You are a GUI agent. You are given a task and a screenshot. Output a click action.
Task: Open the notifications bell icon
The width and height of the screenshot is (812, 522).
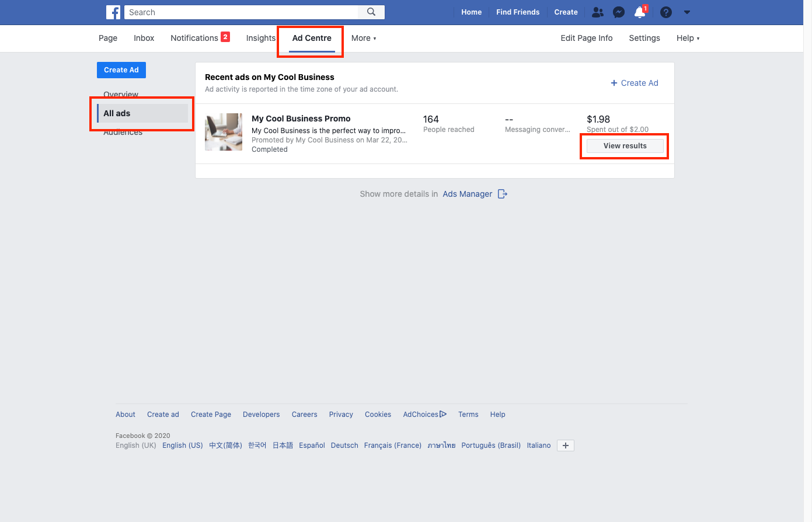point(640,12)
